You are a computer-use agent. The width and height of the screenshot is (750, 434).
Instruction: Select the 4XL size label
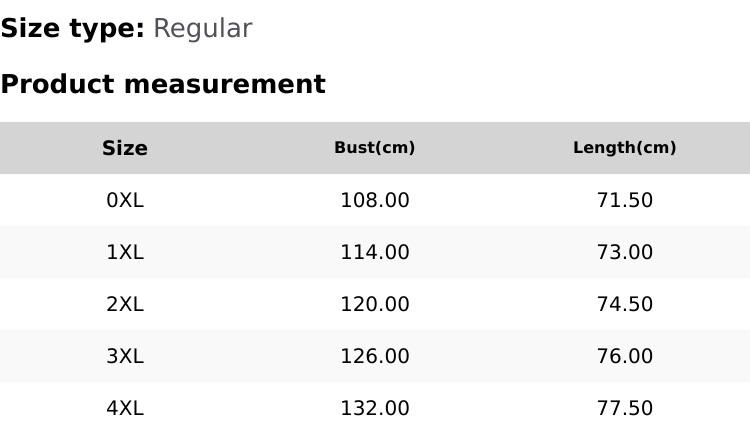[x=125, y=408]
